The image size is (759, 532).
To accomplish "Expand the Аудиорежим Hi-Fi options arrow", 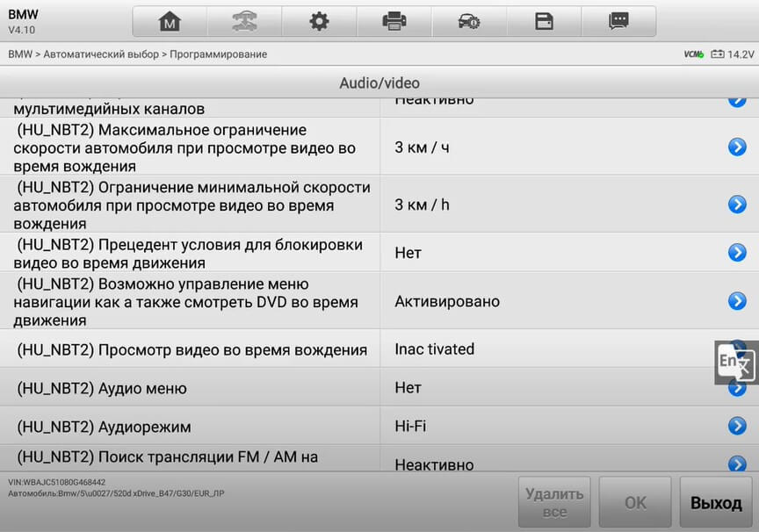I will (x=737, y=426).
